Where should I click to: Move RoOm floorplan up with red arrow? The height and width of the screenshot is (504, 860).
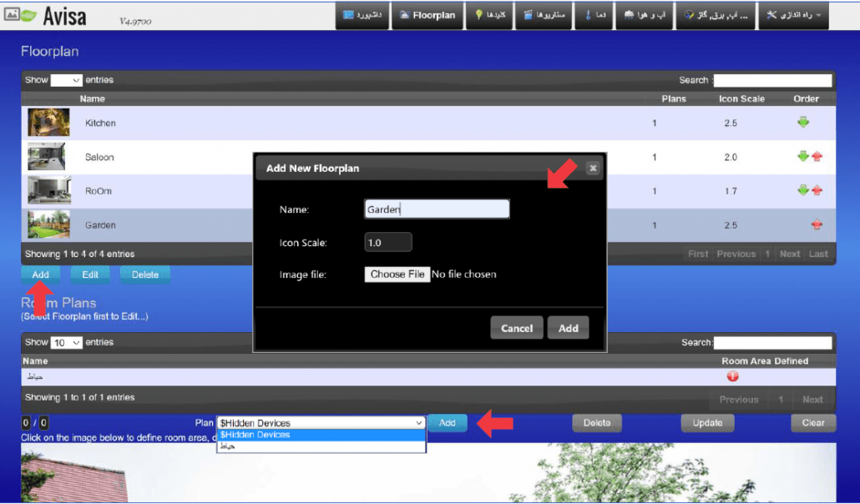click(x=817, y=191)
